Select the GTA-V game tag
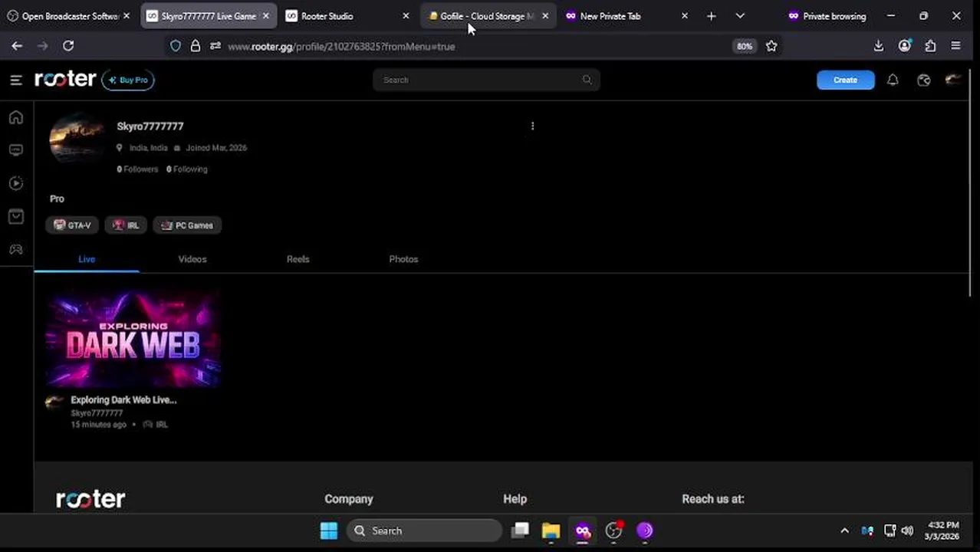Viewport: 980px width, 552px height. (72, 225)
